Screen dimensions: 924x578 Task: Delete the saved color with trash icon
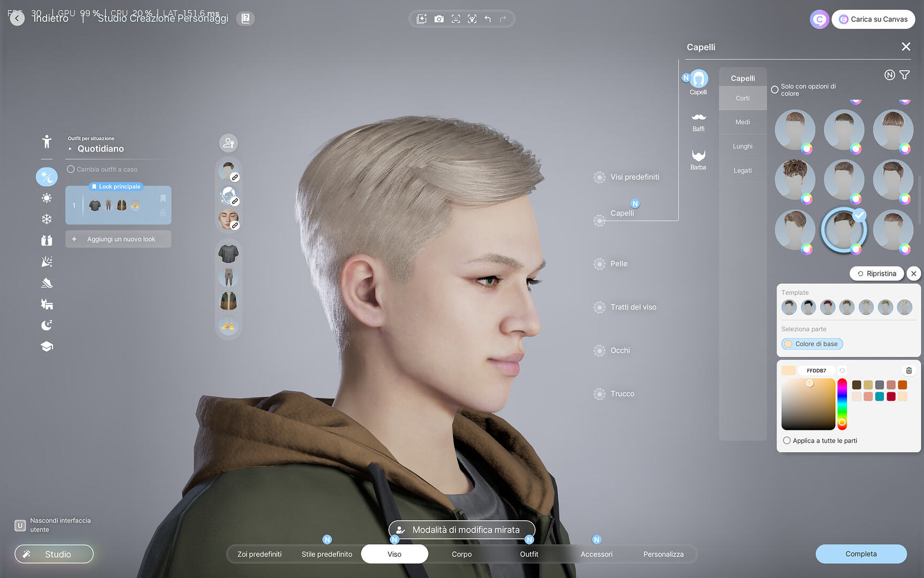(909, 370)
